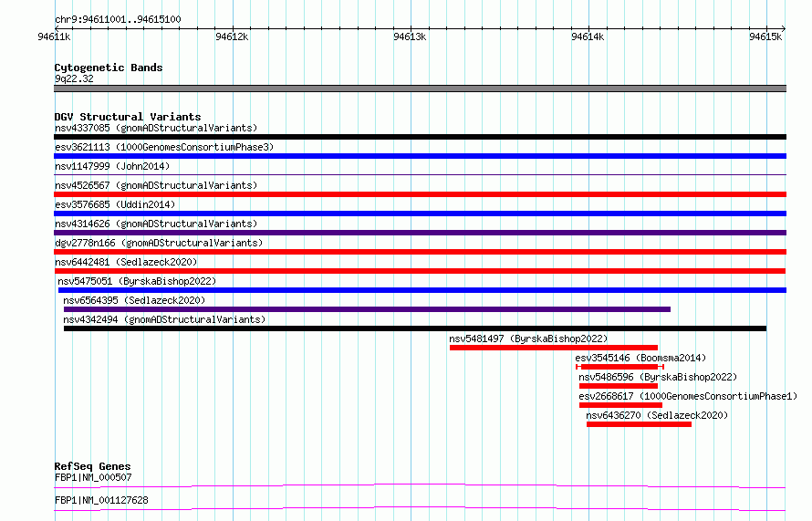
Task: Click the esv3545146 (Boomsma2014) label
Action: 640,358
